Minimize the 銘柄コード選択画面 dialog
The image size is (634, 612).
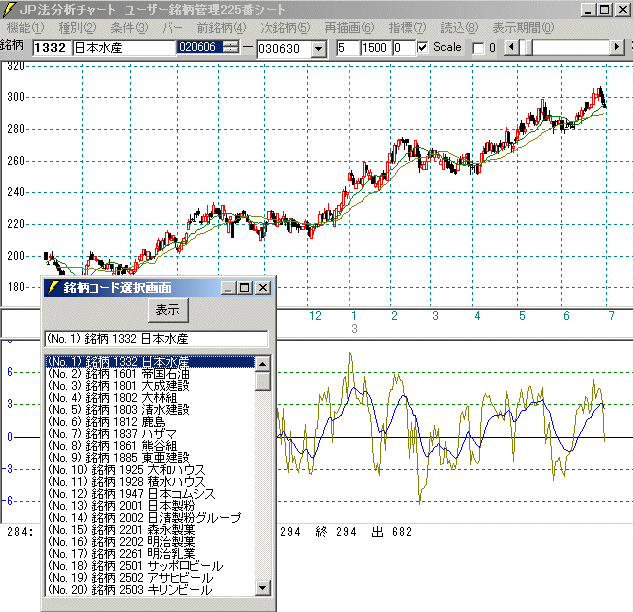pos(229,288)
